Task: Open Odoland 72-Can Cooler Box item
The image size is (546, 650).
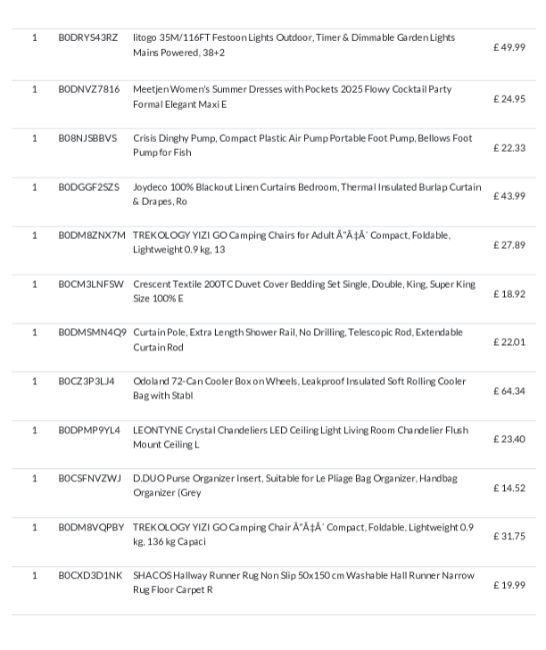Action: [299, 388]
